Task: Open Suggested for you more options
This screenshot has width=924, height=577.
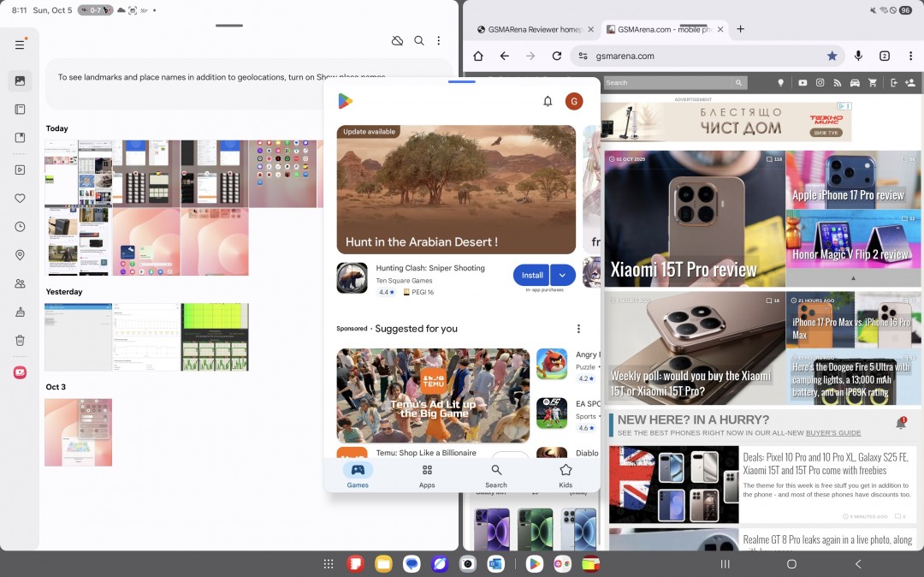Action: tap(578, 329)
